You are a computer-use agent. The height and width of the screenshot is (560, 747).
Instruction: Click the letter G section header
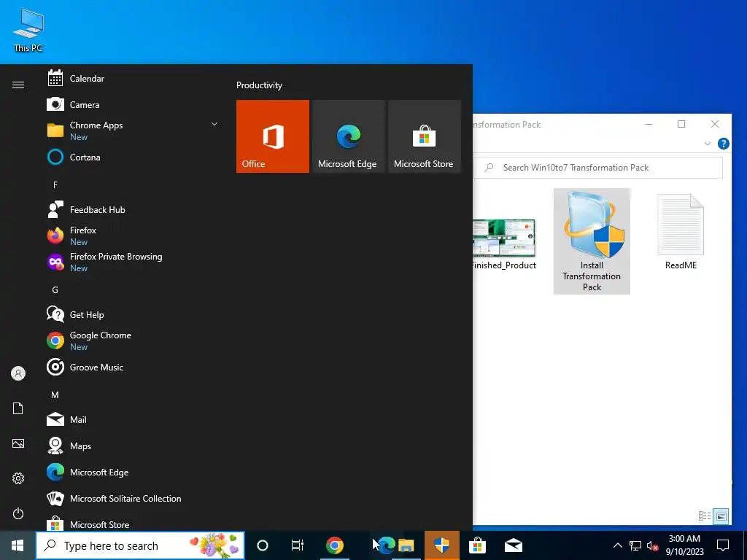pos(55,289)
